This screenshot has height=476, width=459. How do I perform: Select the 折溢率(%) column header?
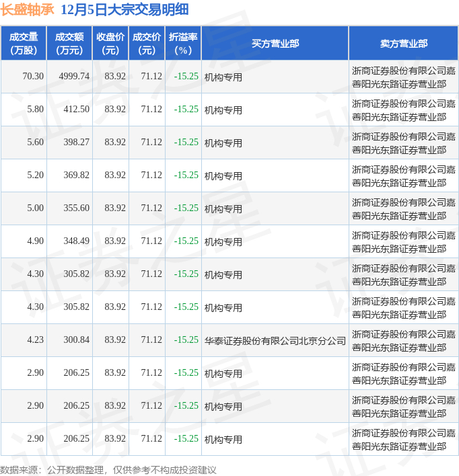(x=183, y=44)
